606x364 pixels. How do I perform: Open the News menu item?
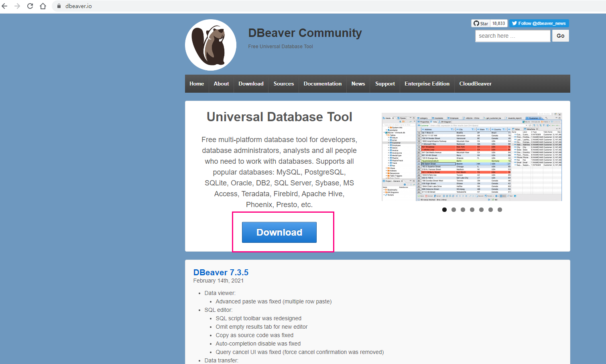[x=358, y=83]
